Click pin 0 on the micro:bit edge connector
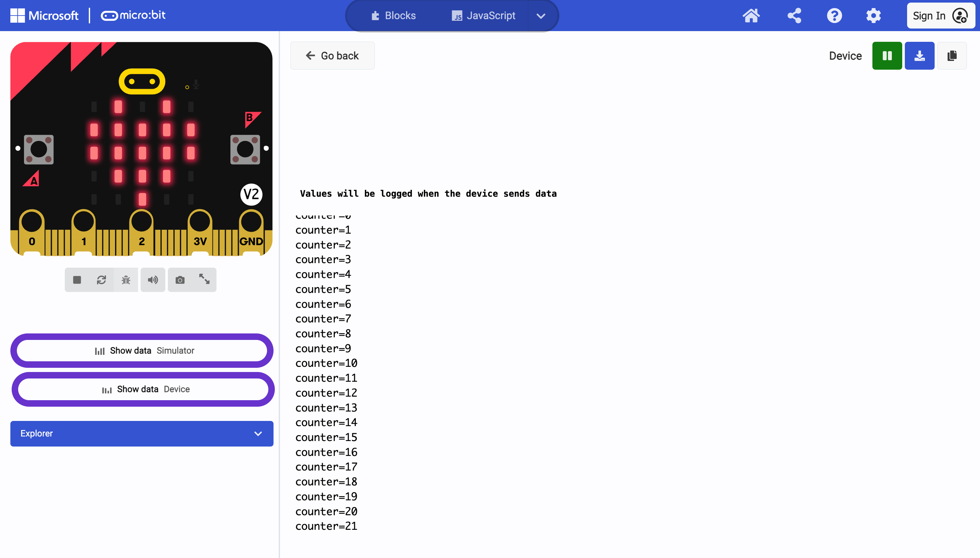Image resolution: width=980 pixels, height=558 pixels. pos(32,232)
